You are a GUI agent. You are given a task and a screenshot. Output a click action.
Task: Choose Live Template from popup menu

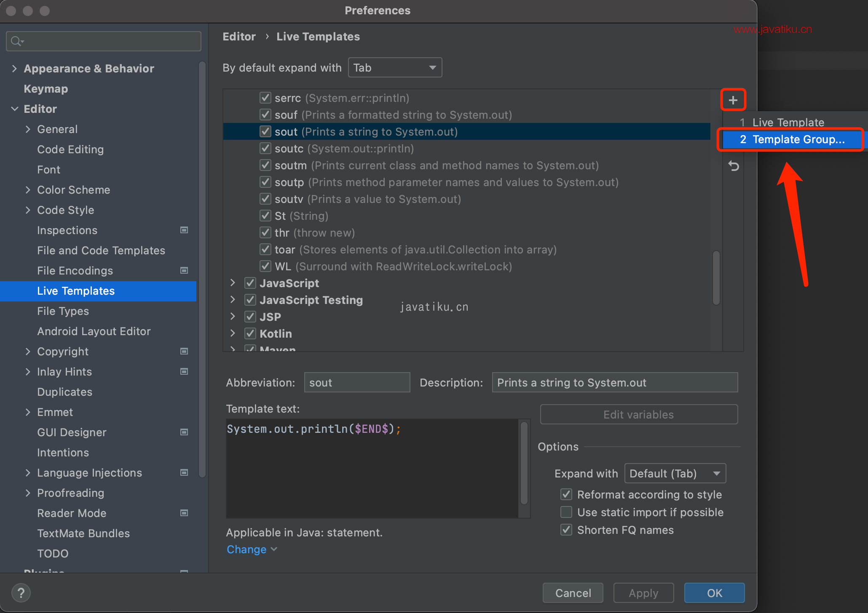click(788, 123)
